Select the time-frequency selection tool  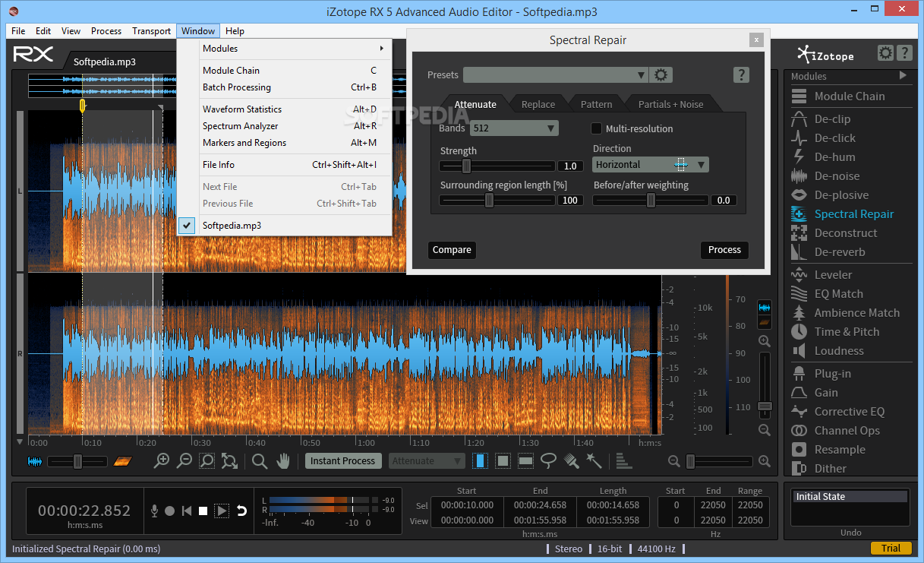coord(503,460)
